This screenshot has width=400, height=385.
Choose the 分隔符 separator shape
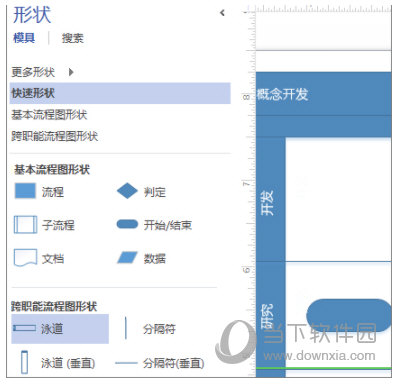(x=150, y=329)
